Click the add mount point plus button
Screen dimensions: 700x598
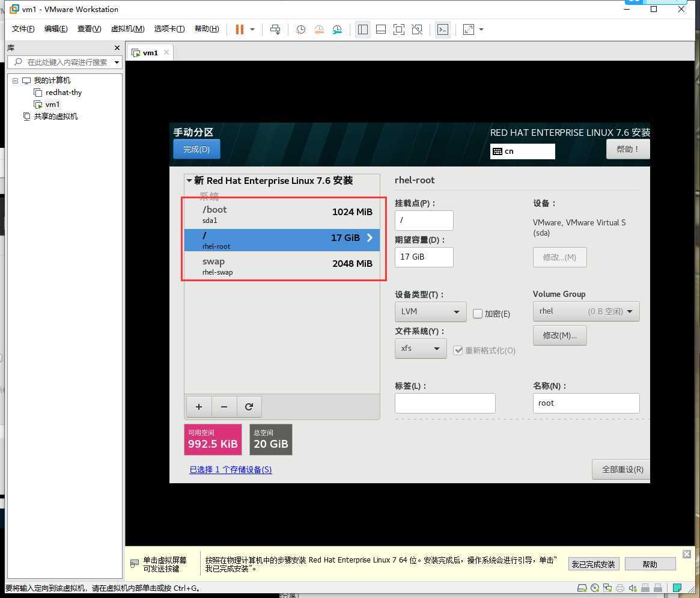(198, 407)
